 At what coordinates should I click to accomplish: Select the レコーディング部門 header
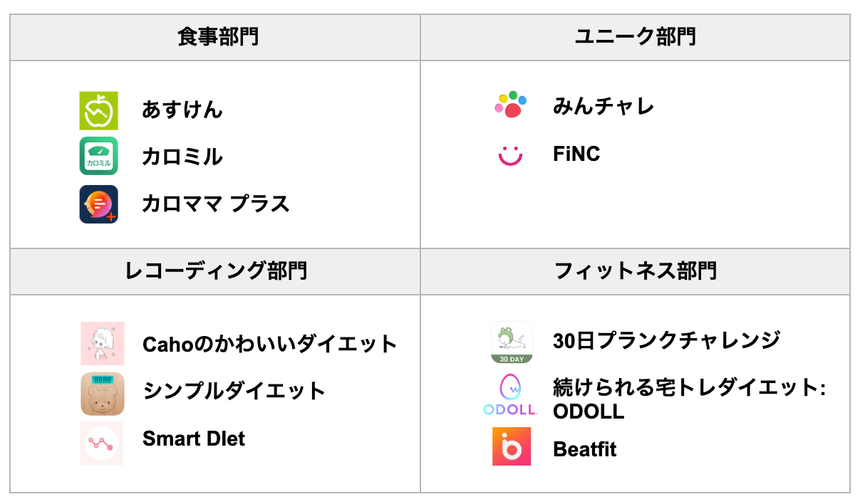click(216, 271)
